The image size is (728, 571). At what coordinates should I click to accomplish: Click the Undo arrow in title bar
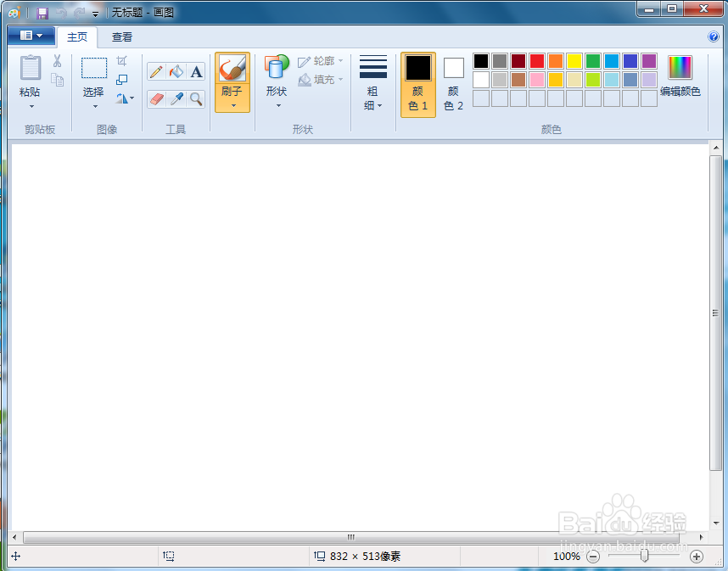coord(61,13)
